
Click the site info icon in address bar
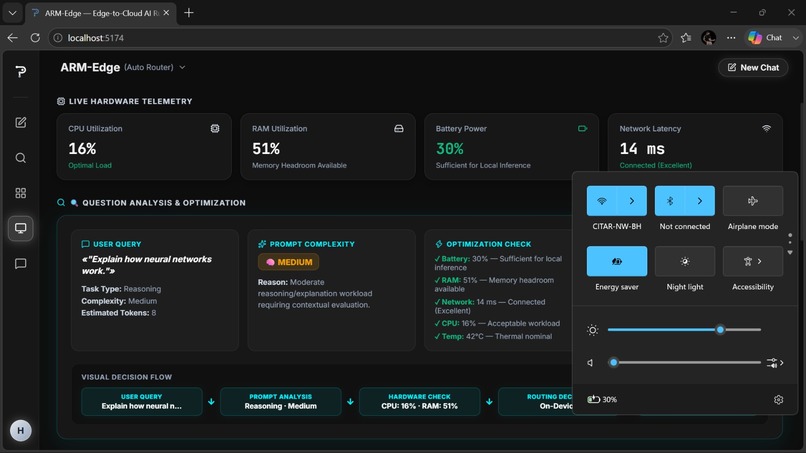click(58, 38)
